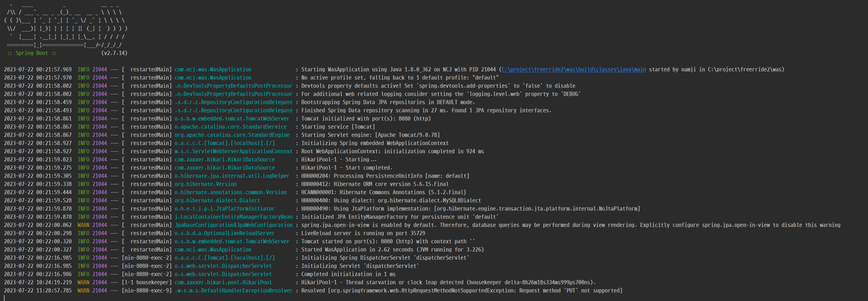Select 'Tomcat started on port(s): 8080' message

point(388,242)
